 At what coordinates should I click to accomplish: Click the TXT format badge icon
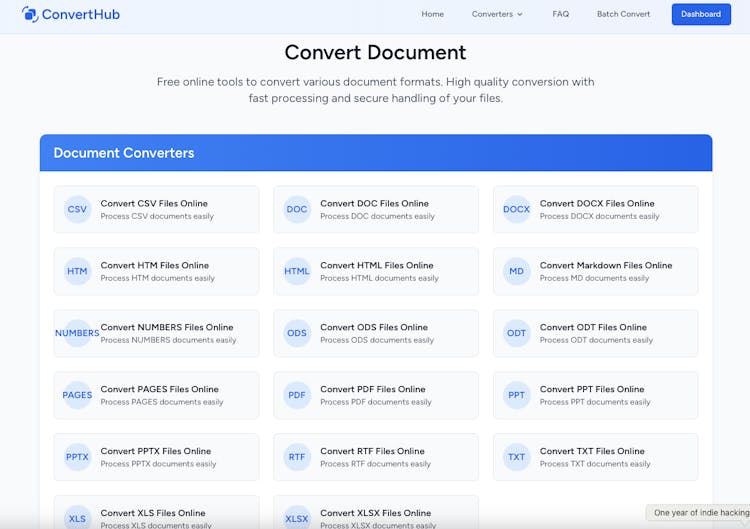pos(516,457)
